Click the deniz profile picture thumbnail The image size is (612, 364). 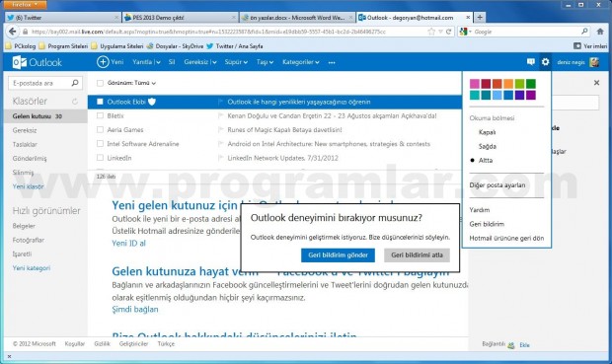click(x=594, y=62)
